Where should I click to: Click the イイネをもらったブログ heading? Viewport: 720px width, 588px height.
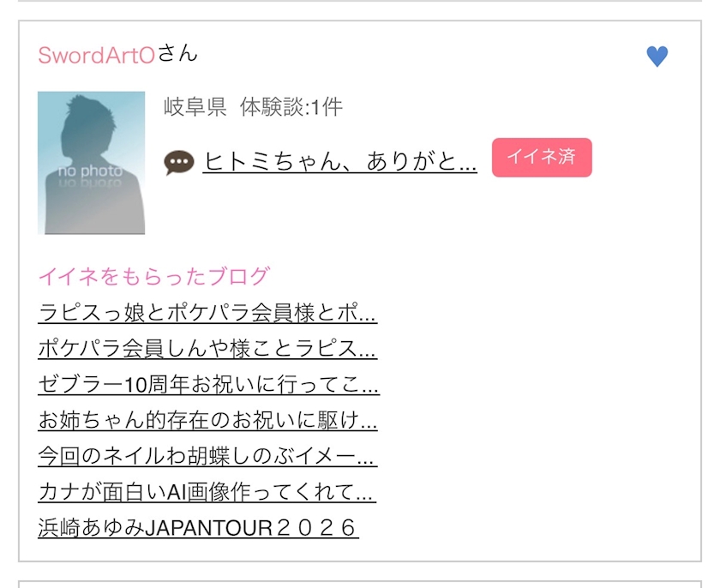coord(153,276)
